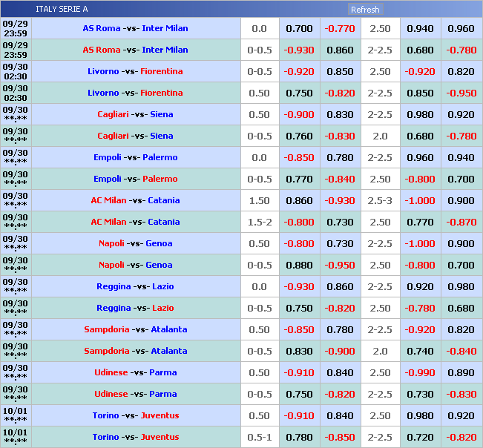The image size is (483, 448).
Task: Select 0.880 odds for Napoli vs Genoa
Action: pos(299,266)
